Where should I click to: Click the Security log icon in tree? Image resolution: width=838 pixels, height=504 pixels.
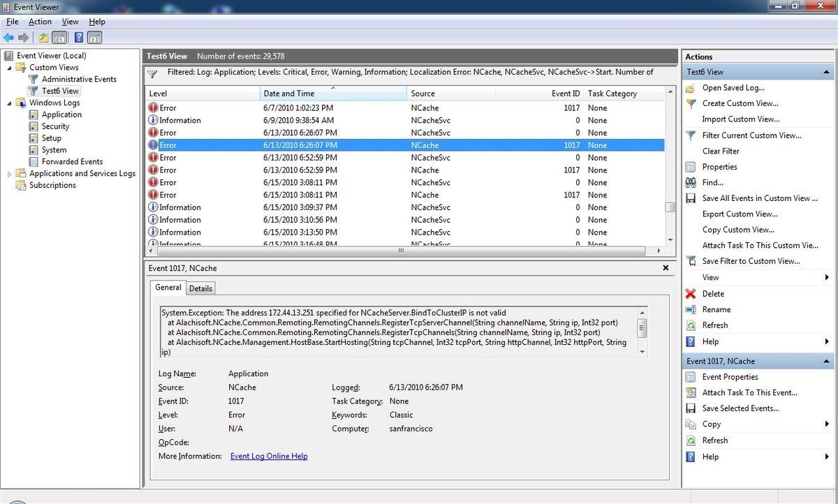point(33,126)
